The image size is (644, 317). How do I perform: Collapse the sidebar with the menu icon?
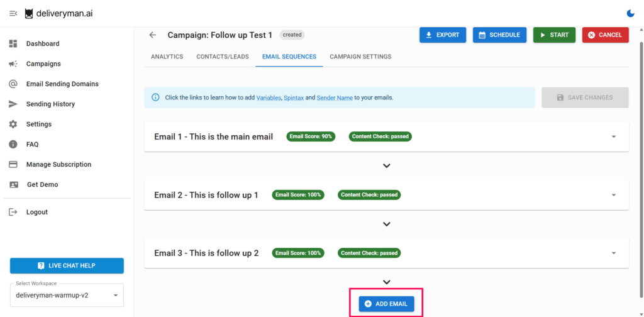point(13,14)
